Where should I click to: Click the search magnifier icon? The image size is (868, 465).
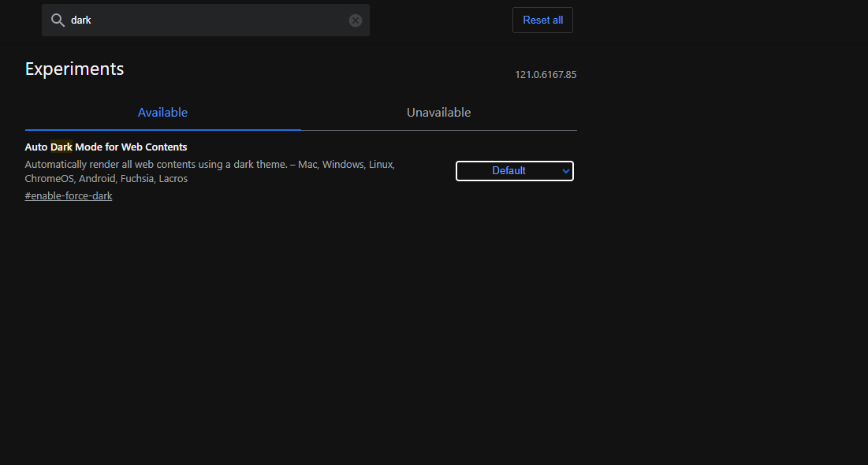click(58, 20)
